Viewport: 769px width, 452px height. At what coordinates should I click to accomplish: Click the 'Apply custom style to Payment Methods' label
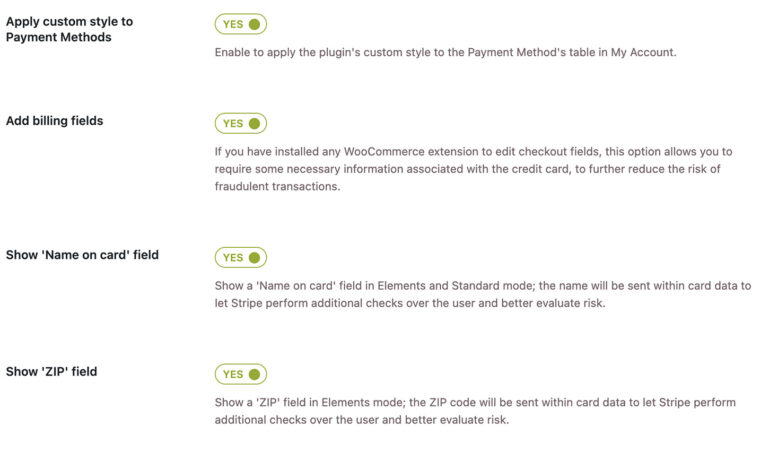coord(69,29)
